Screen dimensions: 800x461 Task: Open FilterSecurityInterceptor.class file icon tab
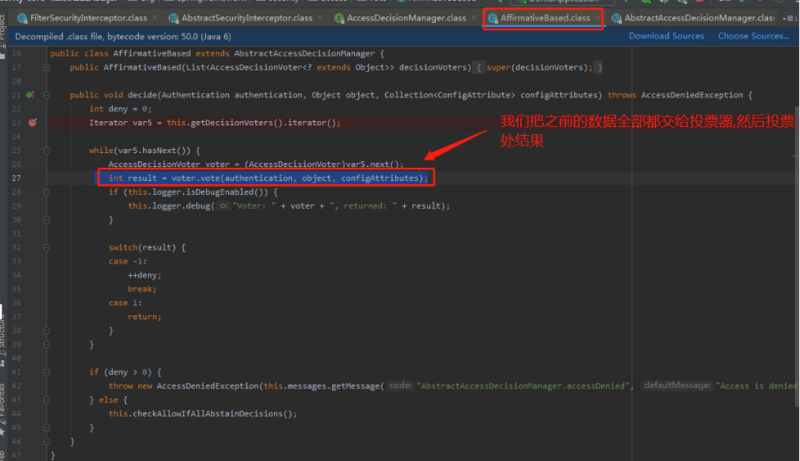click(22, 18)
